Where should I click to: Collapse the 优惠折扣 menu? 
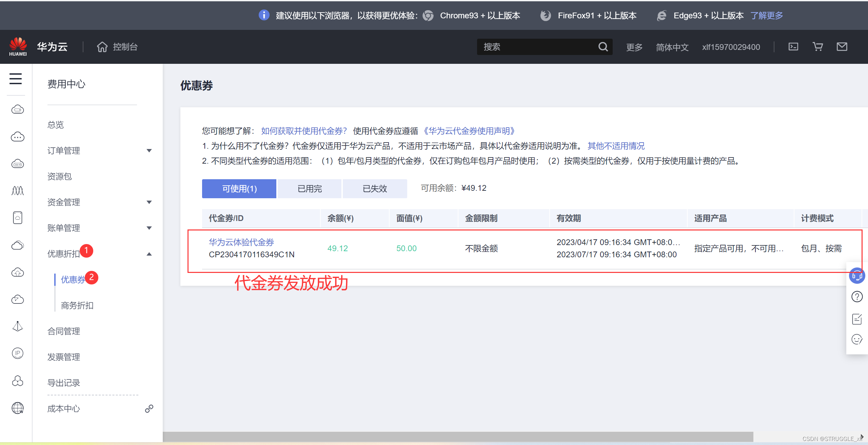point(149,254)
